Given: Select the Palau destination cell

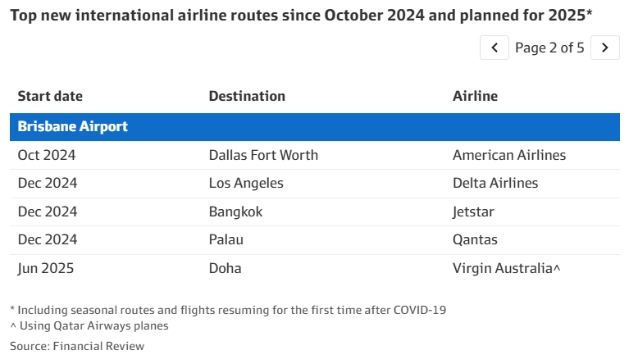Looking at the screenshot, I should [x=226, y=239].
